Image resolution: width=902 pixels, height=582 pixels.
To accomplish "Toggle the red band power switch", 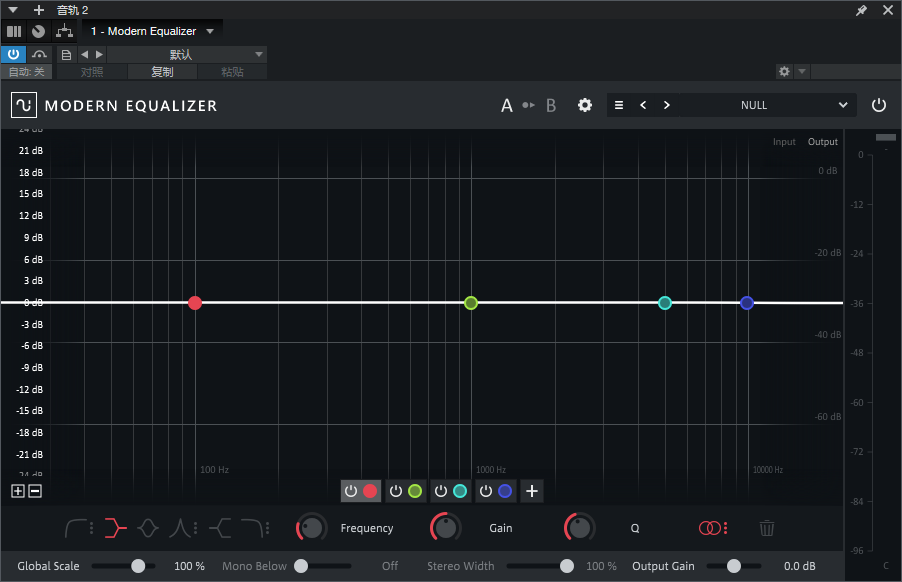I will [351, 491].
